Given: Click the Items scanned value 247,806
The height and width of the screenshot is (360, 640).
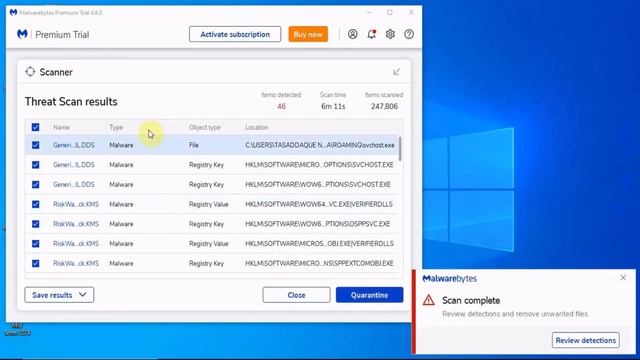Looking at the screenshot, I should pyautogui.click(x=384, y=107).
